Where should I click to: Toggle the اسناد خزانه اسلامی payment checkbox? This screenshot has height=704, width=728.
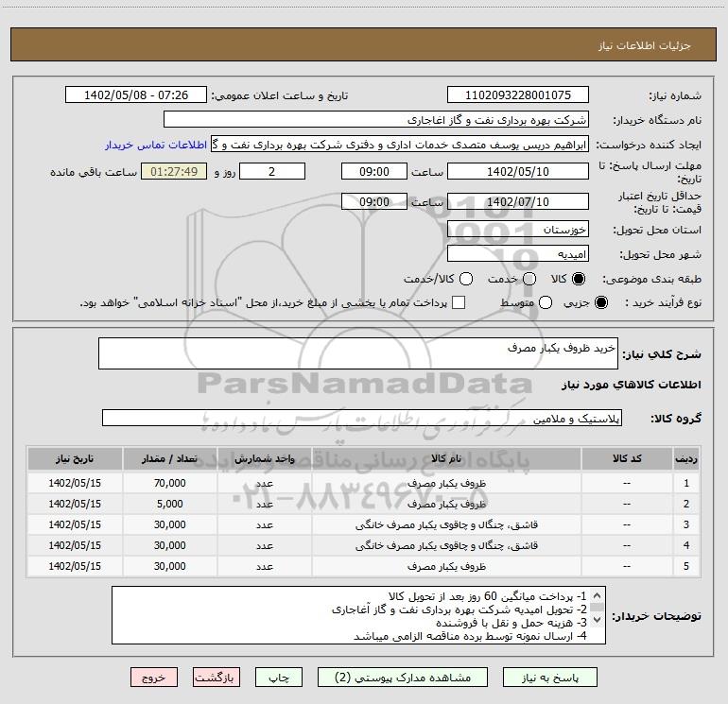[x=459, y=302]
